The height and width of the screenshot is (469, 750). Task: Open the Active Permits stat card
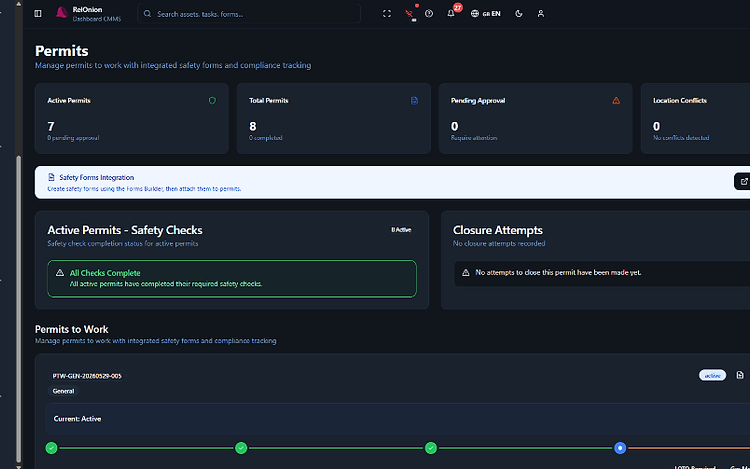click(x=132, y=119)
